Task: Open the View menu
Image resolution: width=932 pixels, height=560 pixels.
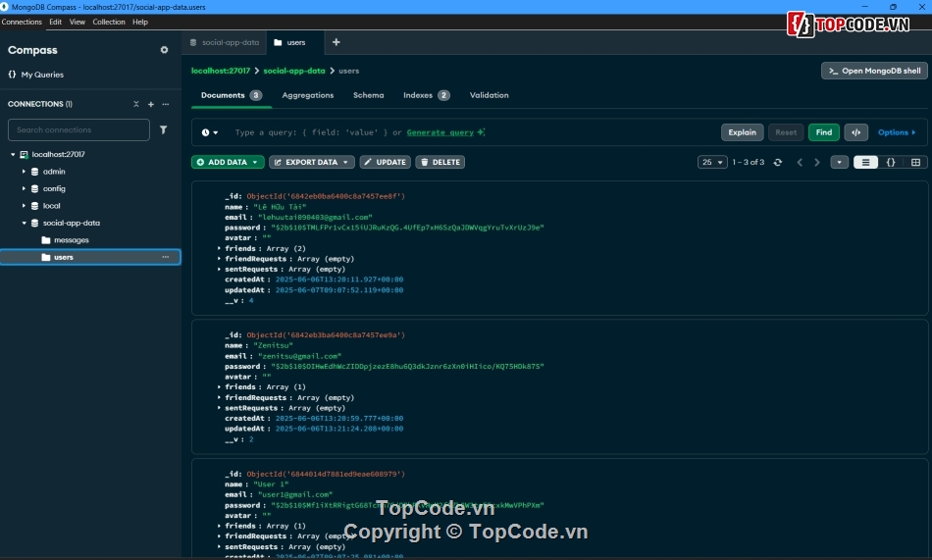Action: point(78,22)
